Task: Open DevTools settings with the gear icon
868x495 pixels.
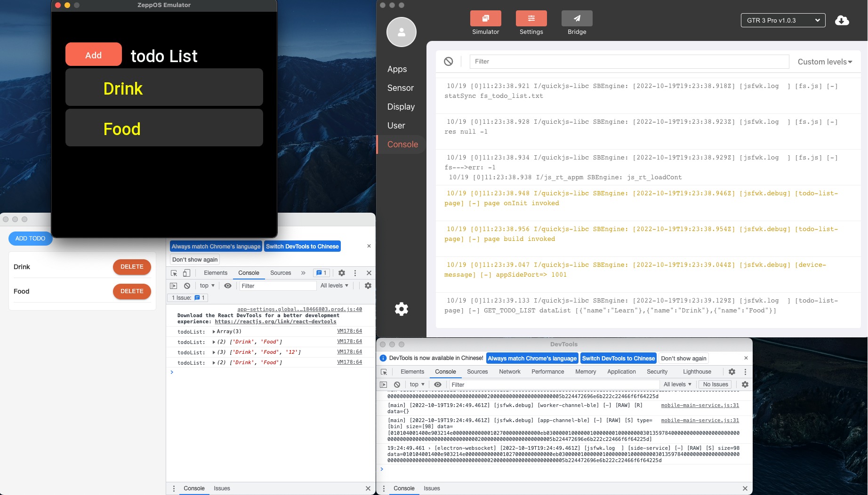Action: click(x=341, y=273)
